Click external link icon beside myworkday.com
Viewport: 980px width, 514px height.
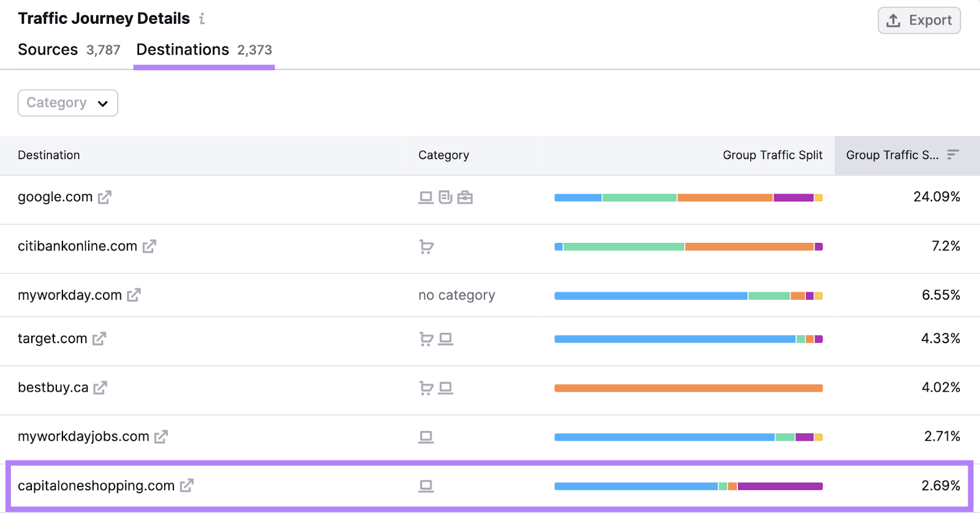click(134, 295)
